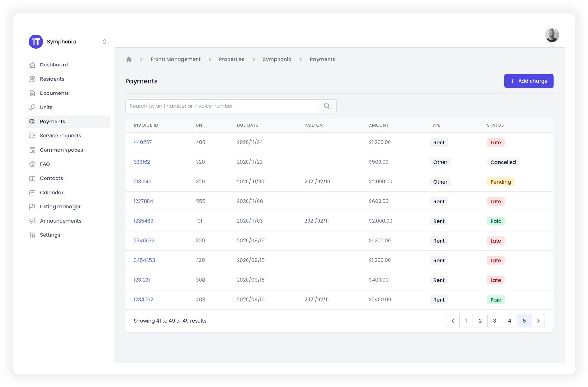This screenshot has height=387, width=588.
Task: Open invoice 3454353
Action: pos(144,260)
